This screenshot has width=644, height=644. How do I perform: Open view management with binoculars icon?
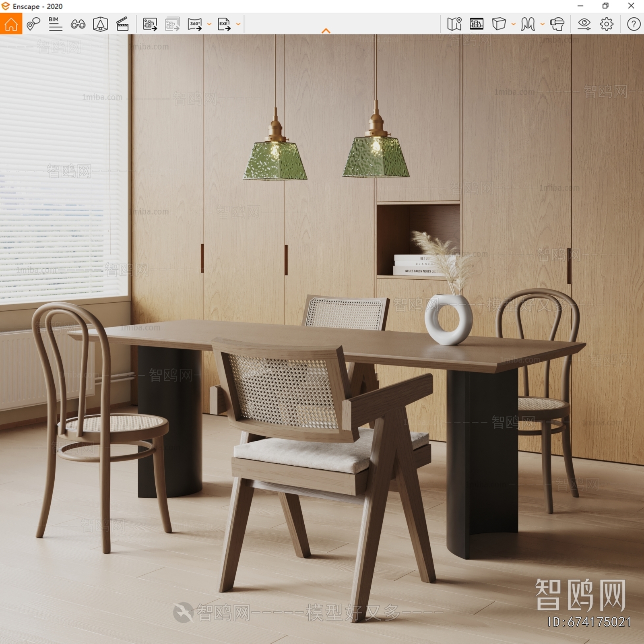pyautogui.click(x=78, y=24)
